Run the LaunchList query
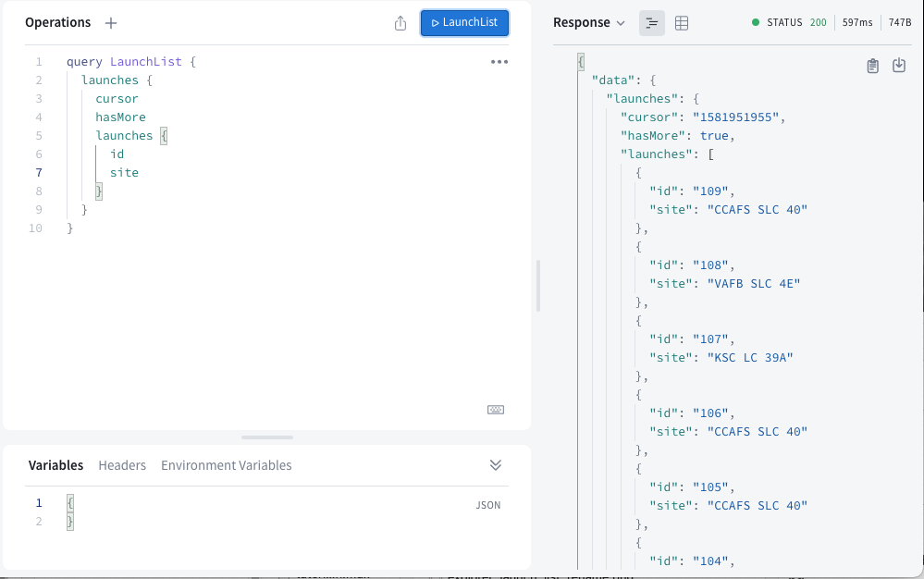Viewport: 924px width, 579px height. pos(464,23)
